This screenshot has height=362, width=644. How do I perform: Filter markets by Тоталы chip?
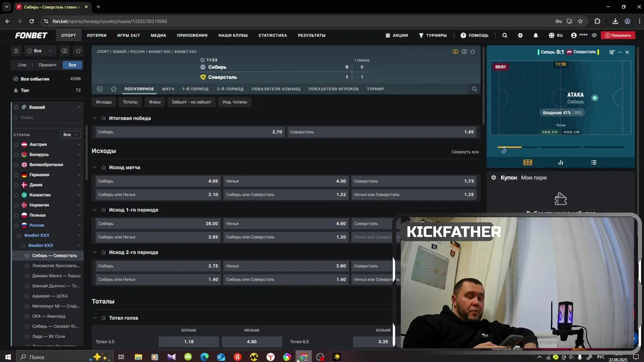(x=130, y=102)
